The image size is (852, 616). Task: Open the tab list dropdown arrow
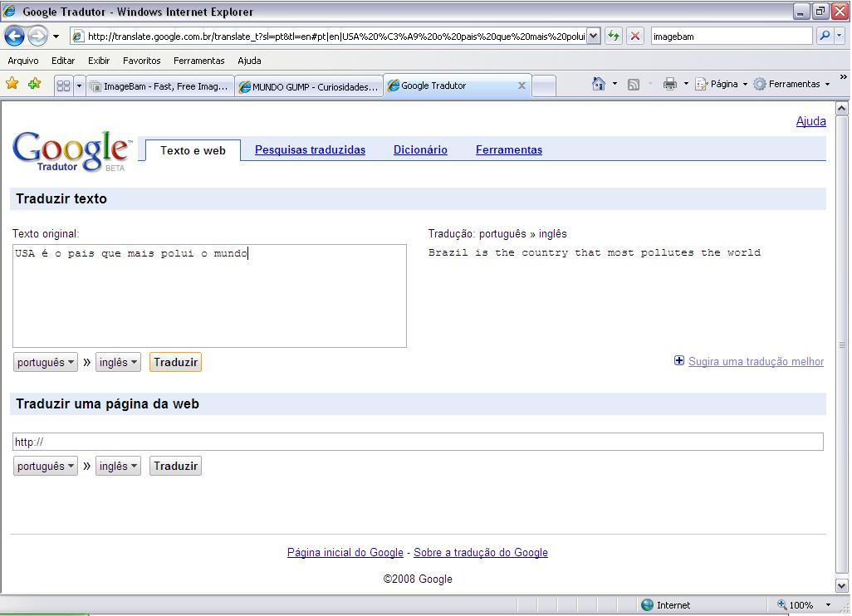click(80, 86)
